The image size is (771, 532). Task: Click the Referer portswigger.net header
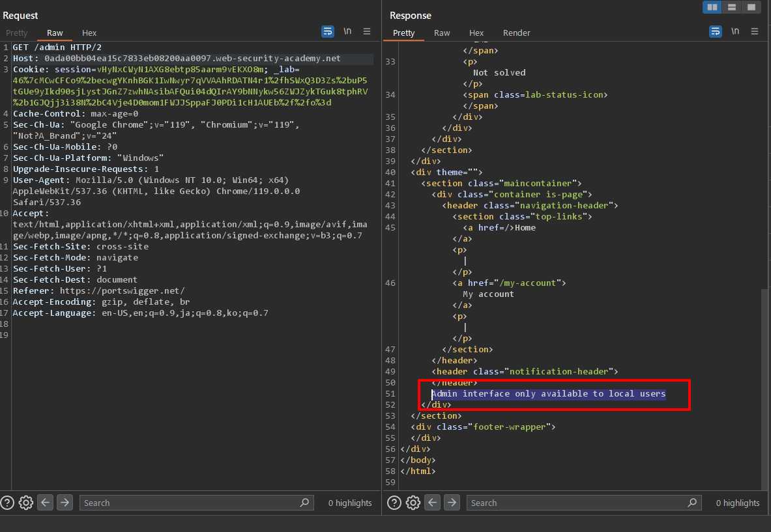pyautogui.click(x=99, y=291)
